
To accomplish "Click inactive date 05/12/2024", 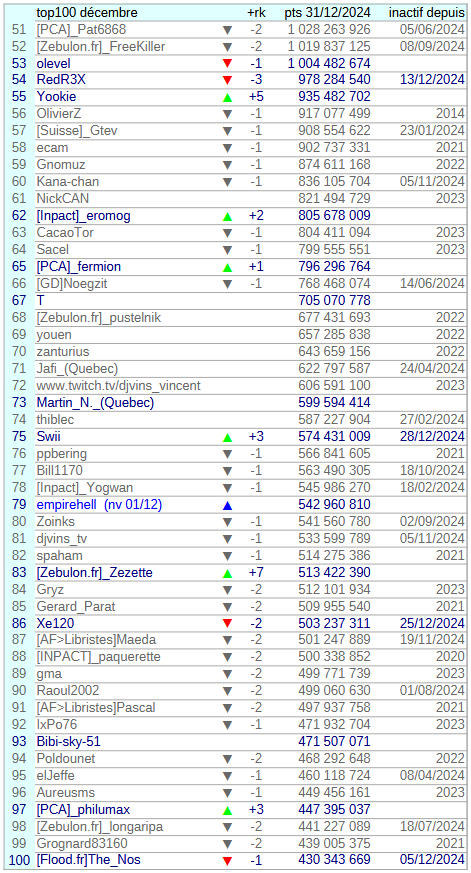I will [x=432, y=860].
